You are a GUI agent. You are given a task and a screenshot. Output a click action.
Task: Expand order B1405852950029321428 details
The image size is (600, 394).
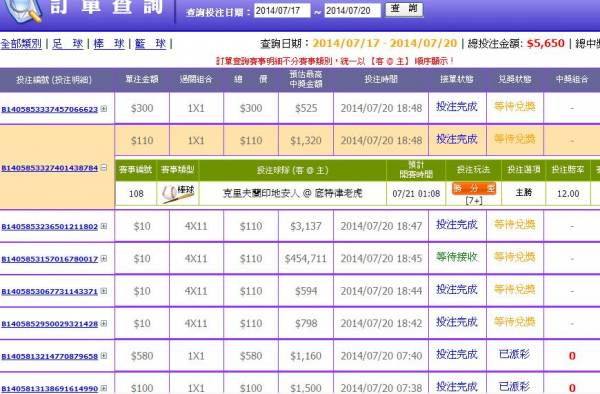click(104, 324)
